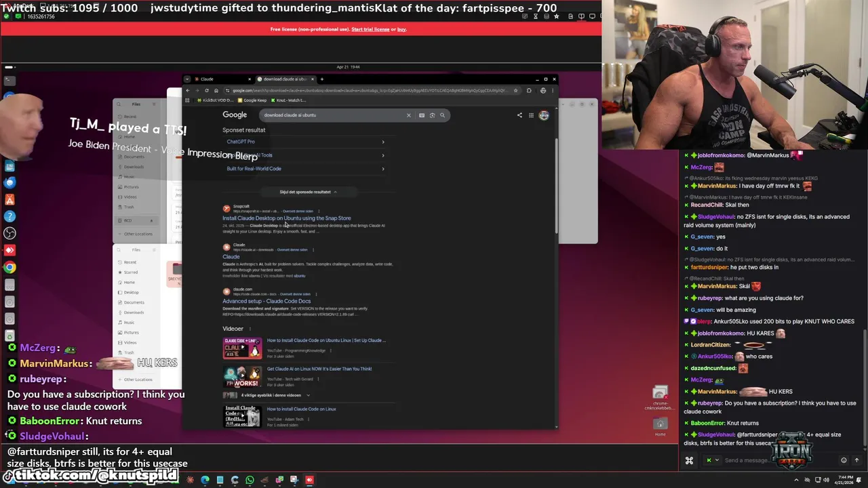Open options menu beside Videoer heading
Screen dimensions: 868x488
coord(250,329)
